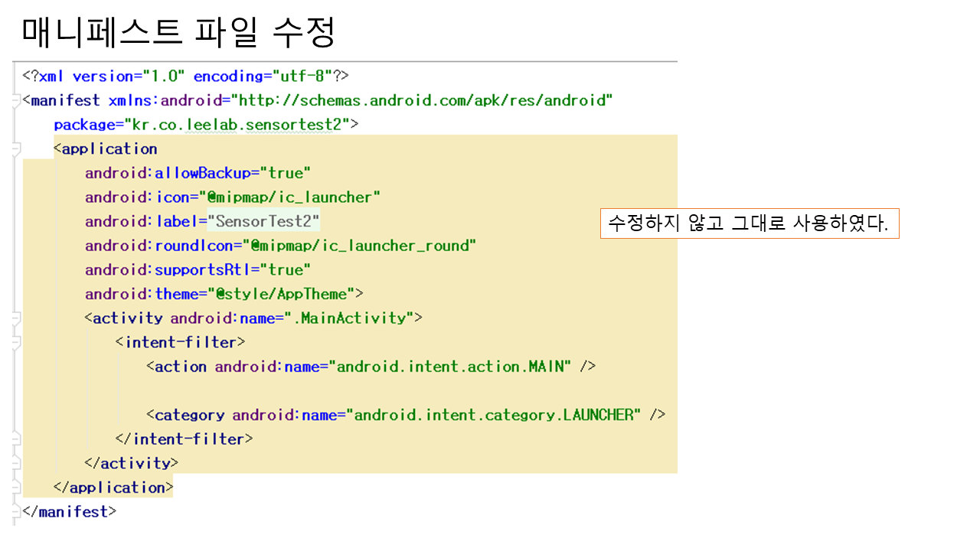Click the @mipmap/ic_launcher icon value
The width and height of the screenshot is (980, 551).
289,197
